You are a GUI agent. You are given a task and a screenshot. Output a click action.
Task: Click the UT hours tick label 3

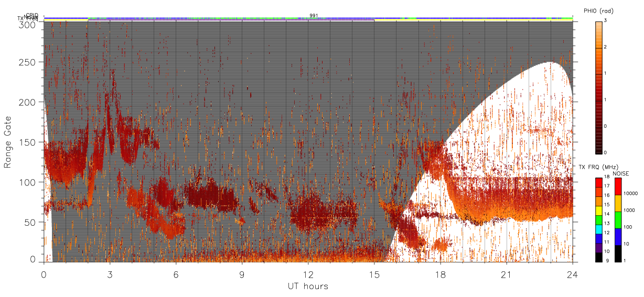click(x=110, y=274)
